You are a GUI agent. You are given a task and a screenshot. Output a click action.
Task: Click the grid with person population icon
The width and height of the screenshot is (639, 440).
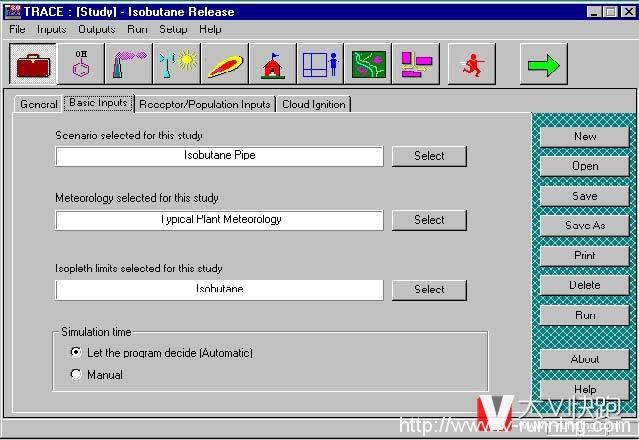320,64
